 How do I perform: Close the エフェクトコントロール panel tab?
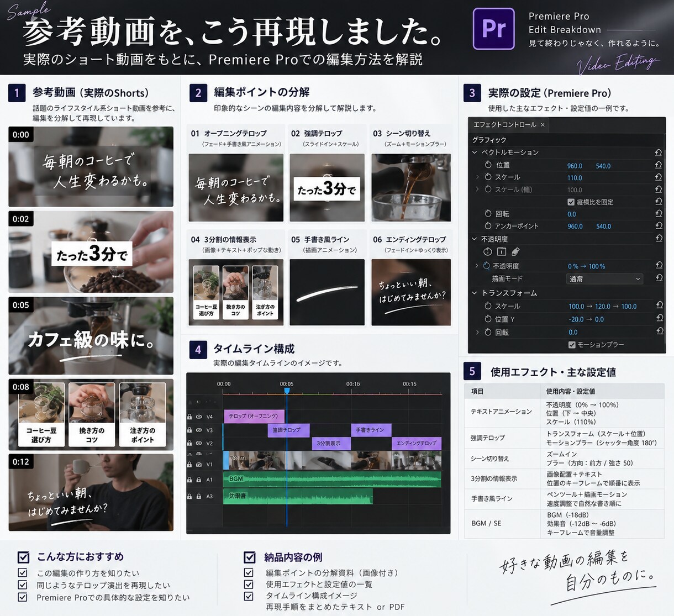543,125
